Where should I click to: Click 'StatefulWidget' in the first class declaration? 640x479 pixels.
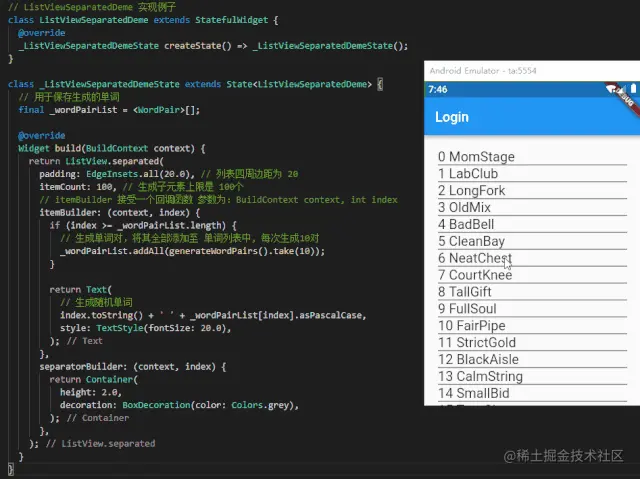click(x=231, y=20)
